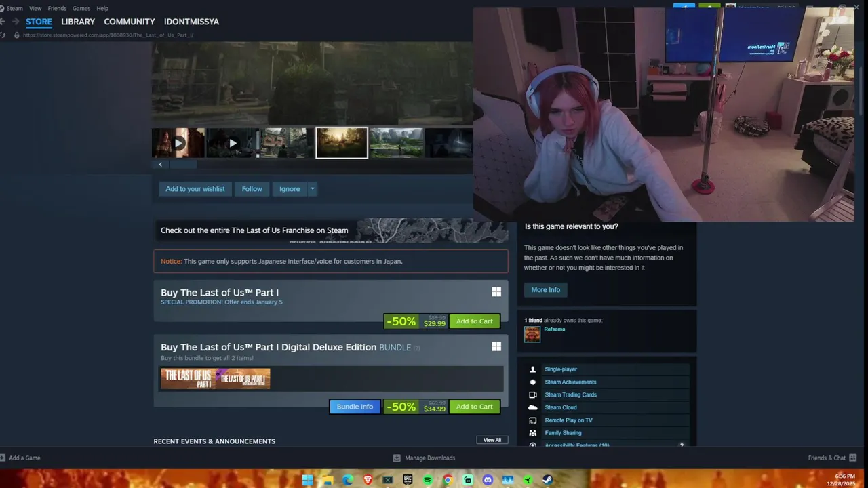
Task: Click the bundle games image in Deluxe box
Action: click(x=216, y=379)
